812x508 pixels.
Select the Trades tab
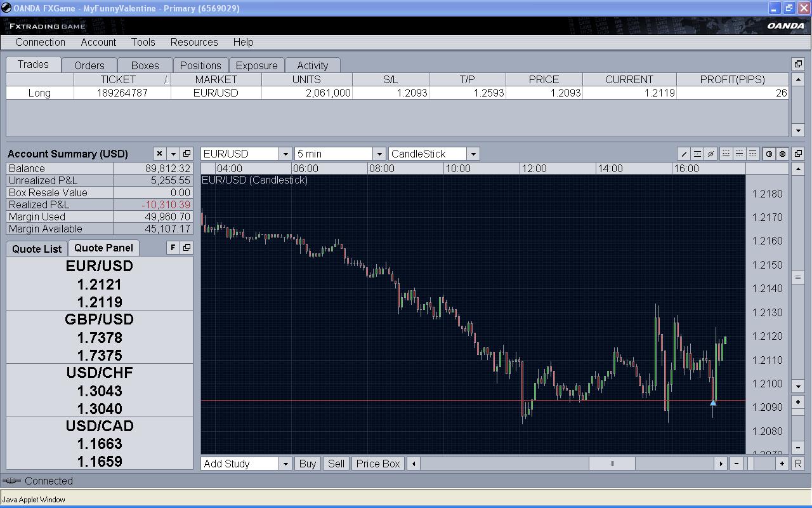33,64
